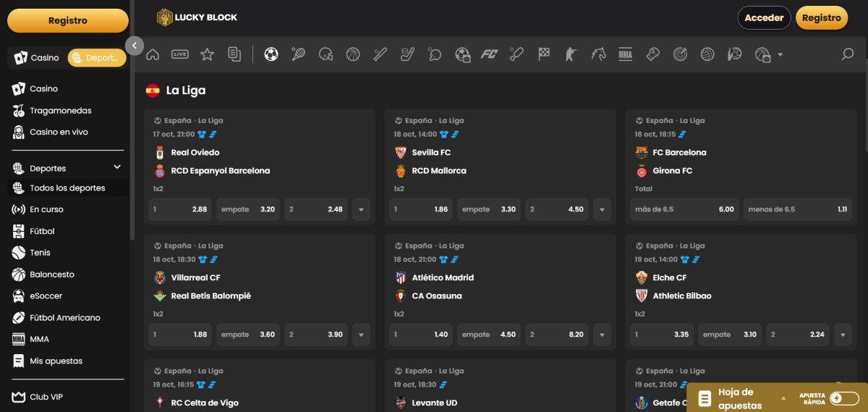Image resolution: width=868 pixels, height=412 pixels.
Task: Expand the Hoja de apuestas panel
Action: (783, 398)
